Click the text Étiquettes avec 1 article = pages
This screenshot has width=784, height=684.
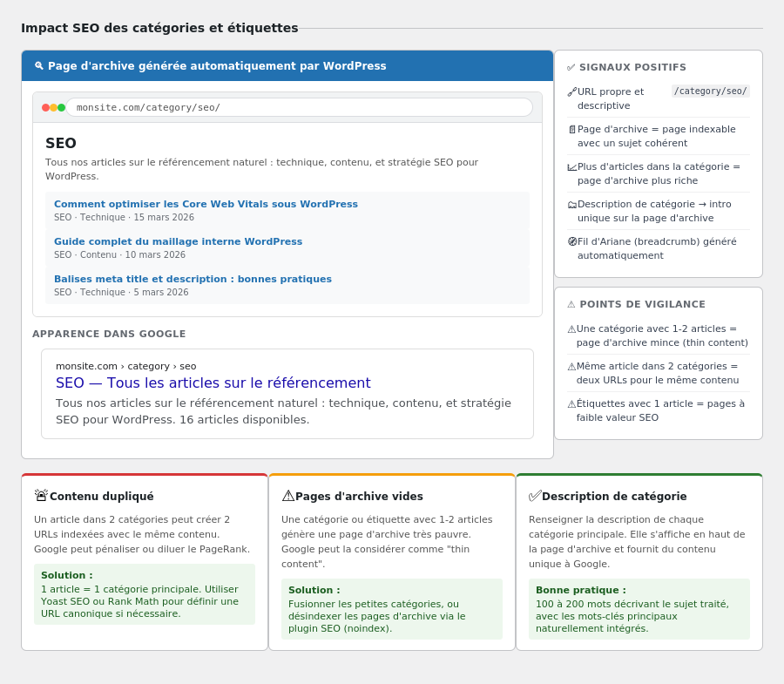coord(660,410)
